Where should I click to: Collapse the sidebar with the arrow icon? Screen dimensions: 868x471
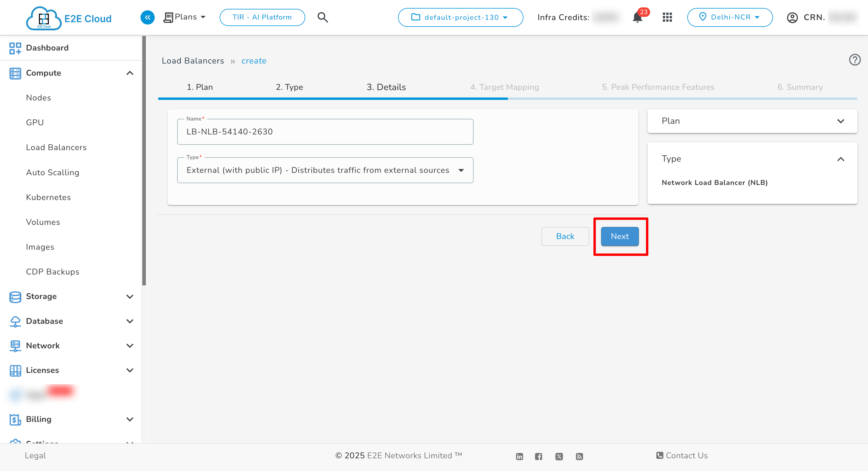click(147, 17)
